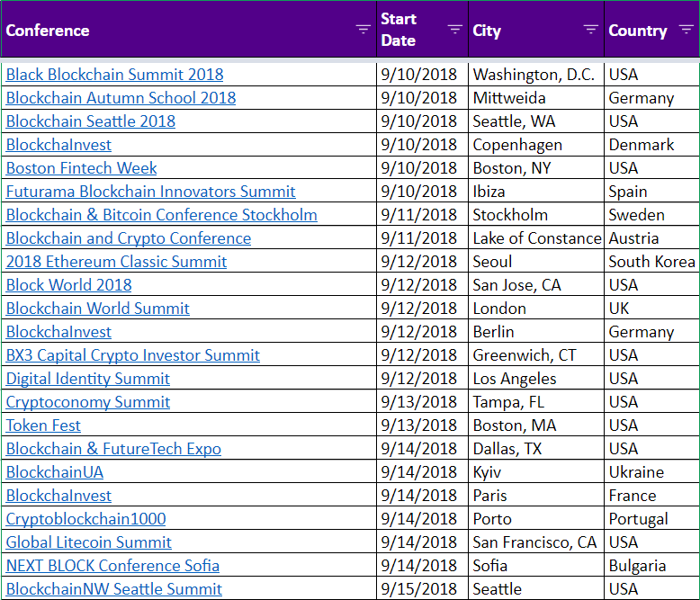Viewport: 700px width, 600px height.
Task: Click the Seattle, WA city cell
Action: 536,121
